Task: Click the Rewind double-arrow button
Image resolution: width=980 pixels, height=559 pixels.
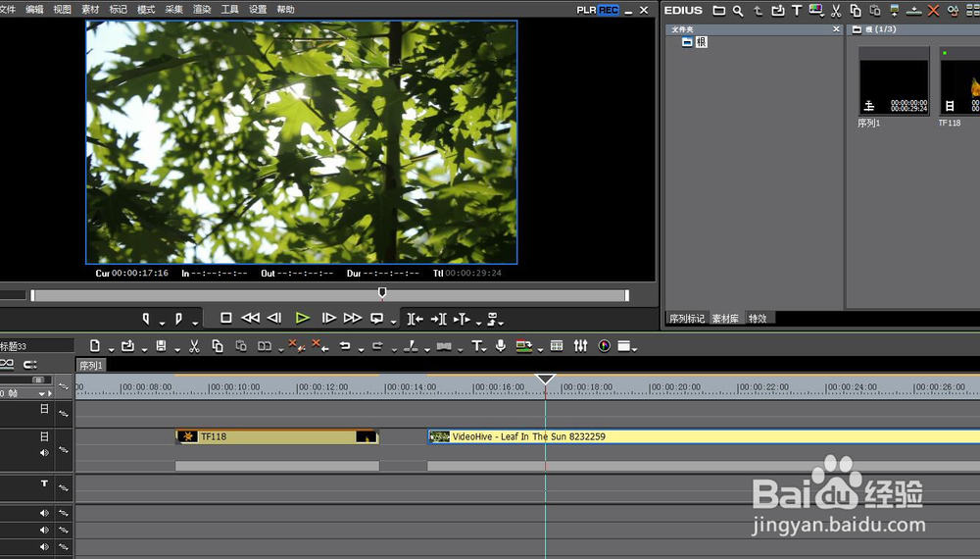Action: [250, 319]
